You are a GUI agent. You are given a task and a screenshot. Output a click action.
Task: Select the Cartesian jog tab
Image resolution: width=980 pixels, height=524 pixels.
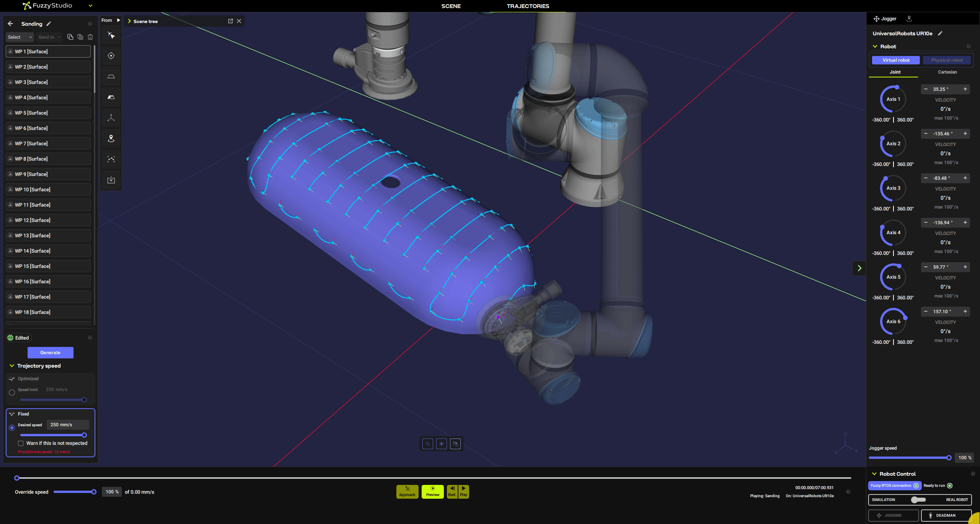click(947, 72)
